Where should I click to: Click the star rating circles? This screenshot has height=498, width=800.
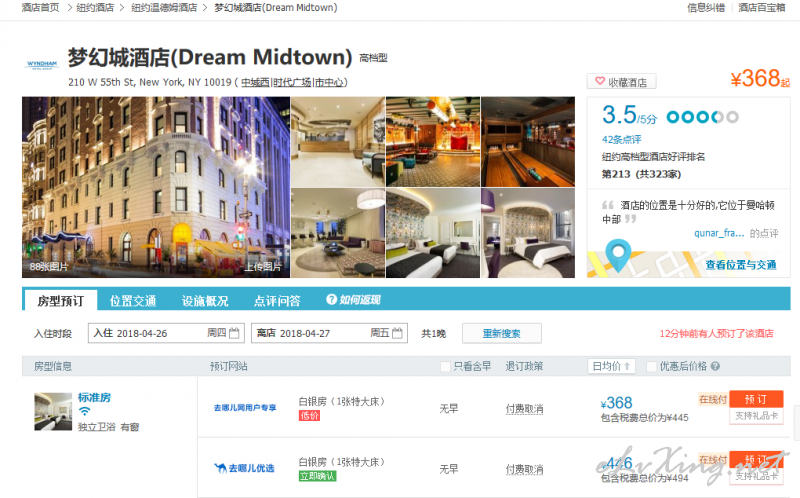click(x=703, y=117)
